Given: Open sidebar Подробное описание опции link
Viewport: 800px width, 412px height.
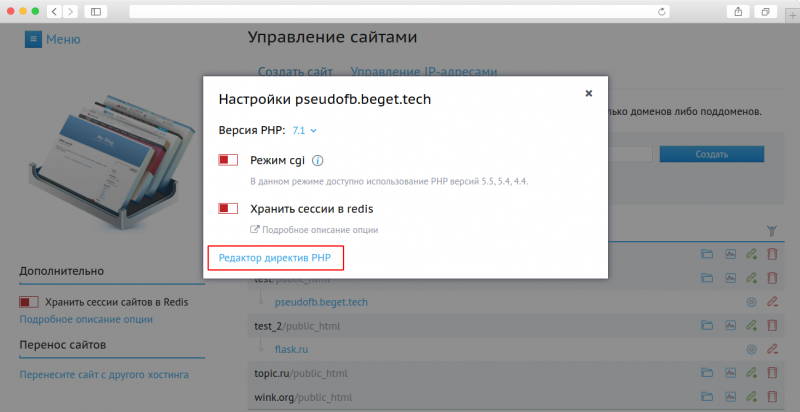Looking at the screenshot, I should (86, 319).
